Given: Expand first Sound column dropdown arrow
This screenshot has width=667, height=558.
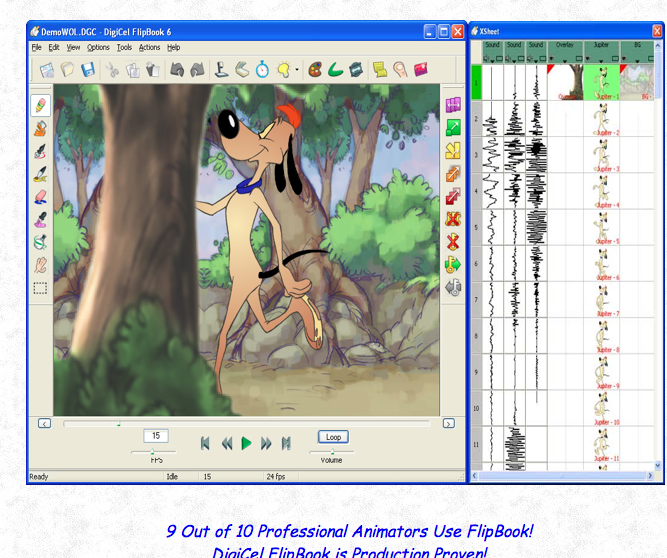Looking at the screenshot, I should [x=492, y=61].
